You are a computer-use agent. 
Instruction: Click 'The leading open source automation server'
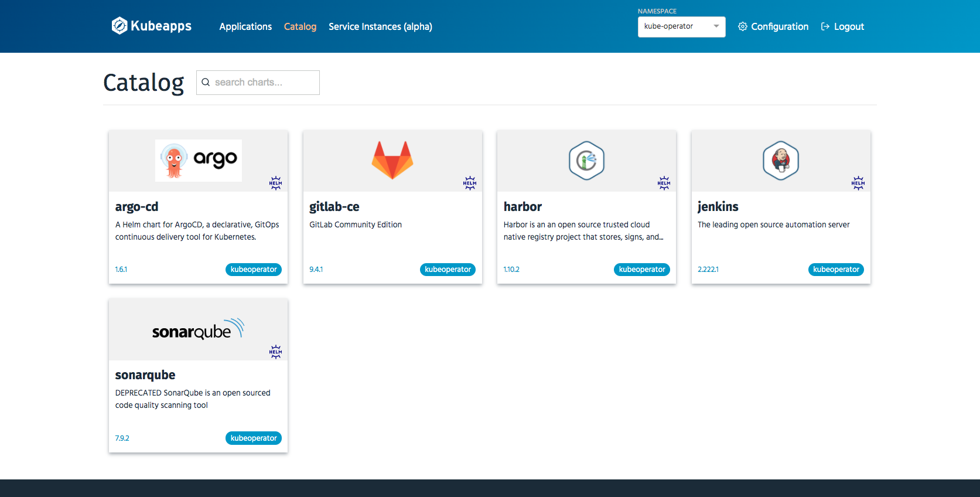click(774, 224)
